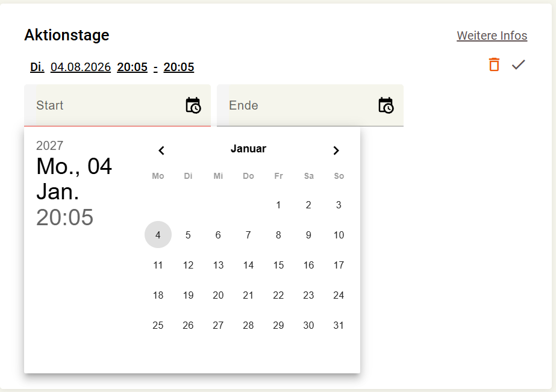The width and height of the screenshot is (556, 392).
Task: Delete the action day with trash icon
Action: (x=494, y=65)
